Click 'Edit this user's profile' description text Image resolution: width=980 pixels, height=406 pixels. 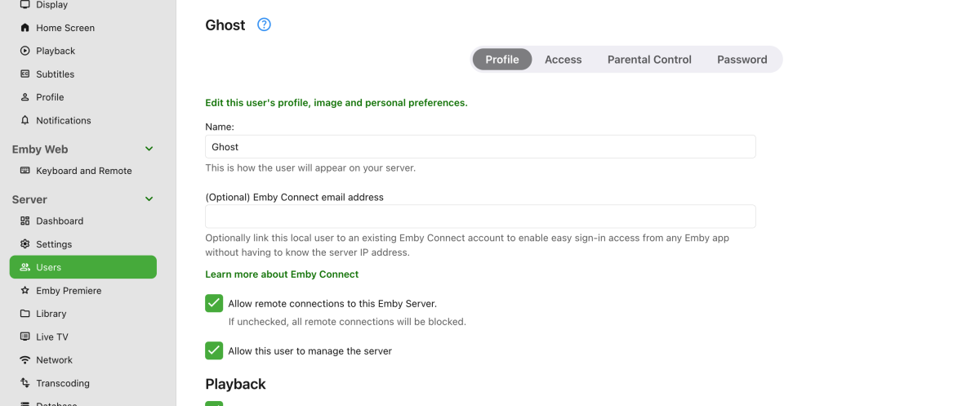(336, 103)
